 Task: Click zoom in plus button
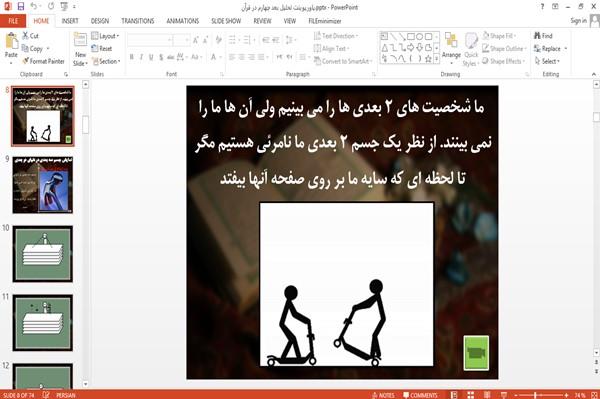566,395
